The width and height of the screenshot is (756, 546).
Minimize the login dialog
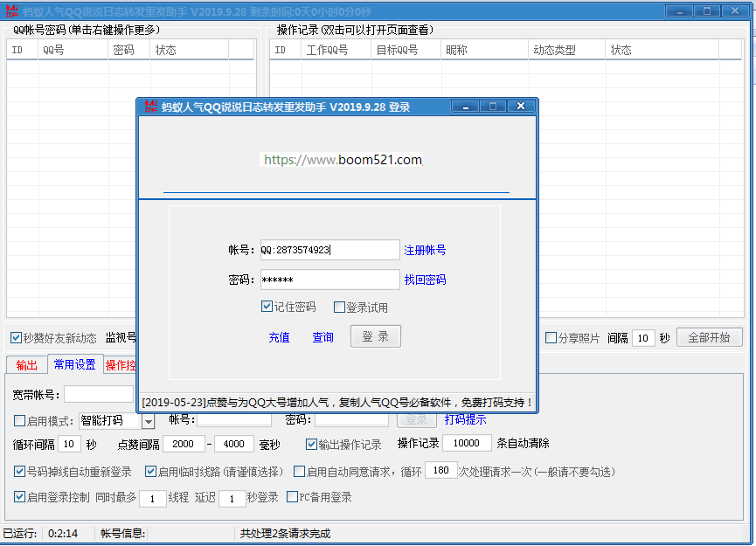[x=465, y=106]
